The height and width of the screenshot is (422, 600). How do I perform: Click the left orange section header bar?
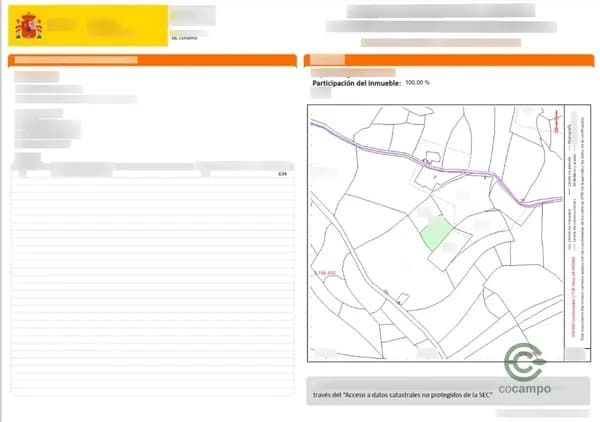(152, 60)
